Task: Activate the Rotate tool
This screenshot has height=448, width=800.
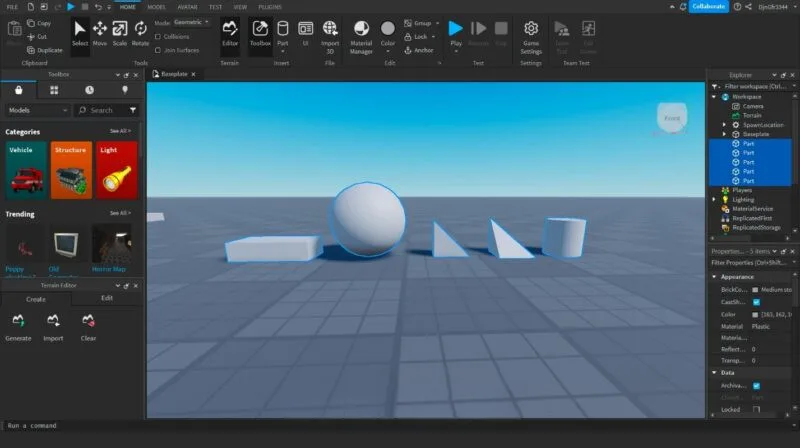Action: pyautogui.click(x=140, y=34)
